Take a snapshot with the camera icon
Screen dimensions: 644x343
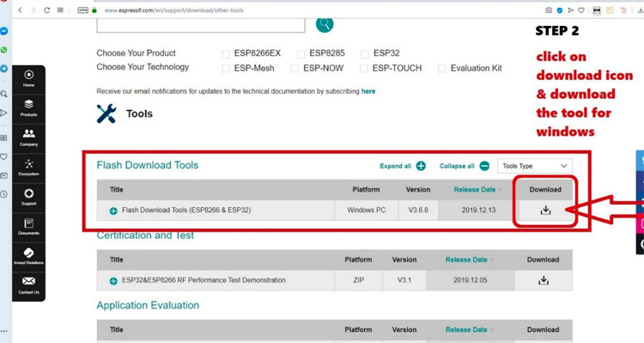549,10
